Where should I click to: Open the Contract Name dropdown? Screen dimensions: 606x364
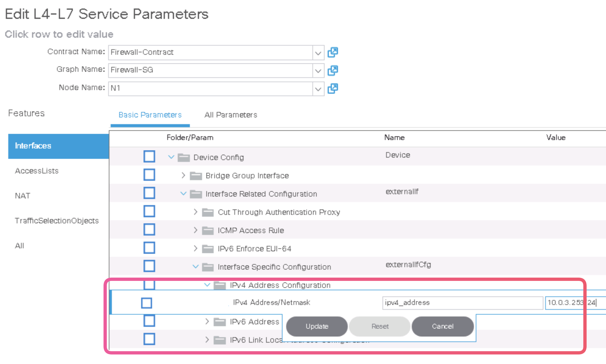pos(318,53)
